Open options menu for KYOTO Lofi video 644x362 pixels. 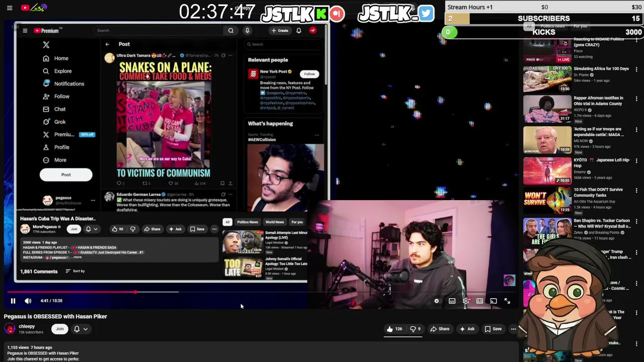click(x=636, y=160)
